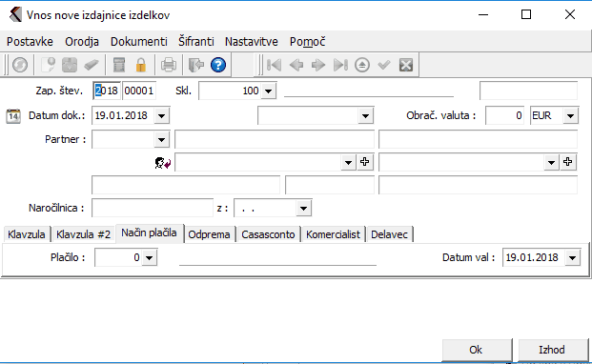Click the checkmark confirm toolbar icon
592x364 pixels.
[x=384, y=65]
